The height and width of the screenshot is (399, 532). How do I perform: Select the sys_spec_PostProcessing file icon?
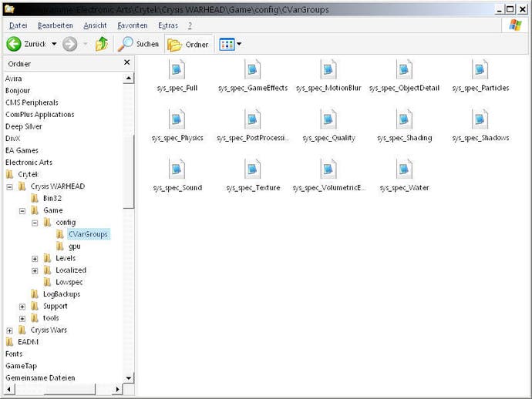[x=252, y=119]
